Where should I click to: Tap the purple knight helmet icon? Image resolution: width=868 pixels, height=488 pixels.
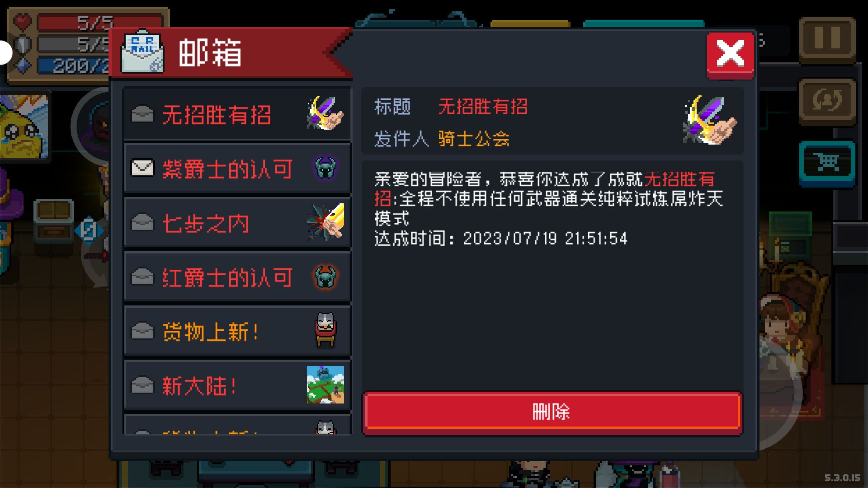(x=325, y=168)
